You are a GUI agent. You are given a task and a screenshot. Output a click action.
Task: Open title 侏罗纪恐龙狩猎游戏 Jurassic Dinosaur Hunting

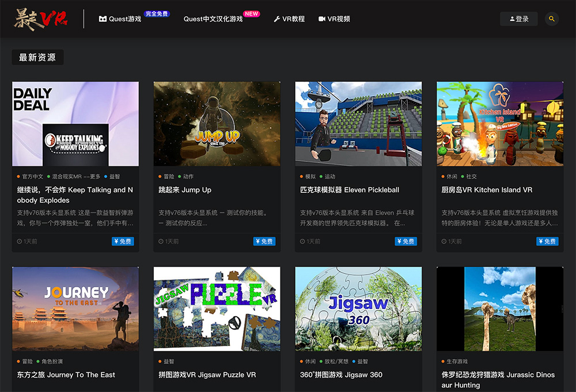498,380
